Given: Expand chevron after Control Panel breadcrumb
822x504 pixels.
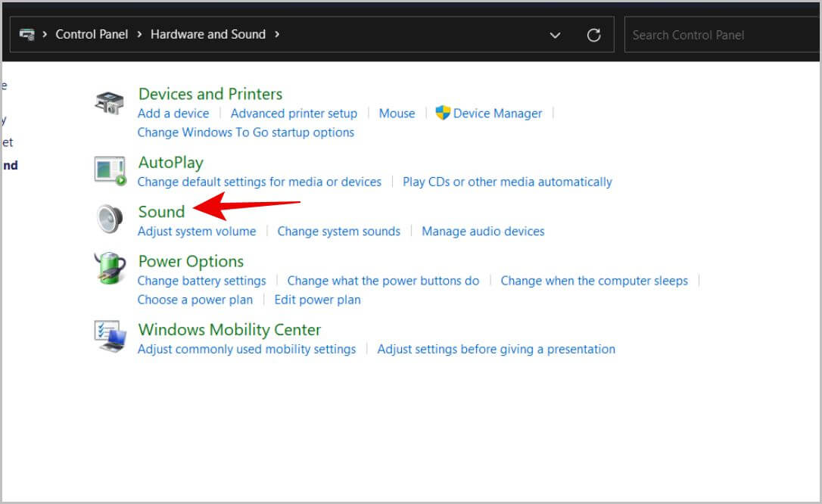Looking at the screenshot, I should click(x=139, y=35).
